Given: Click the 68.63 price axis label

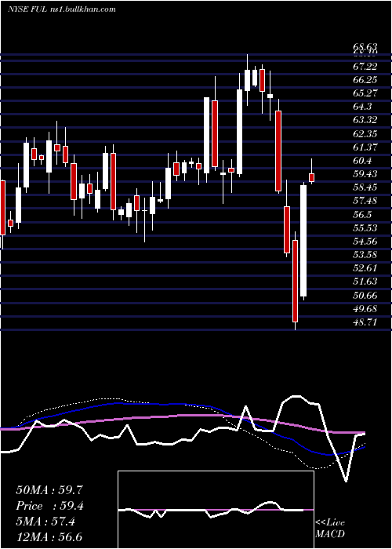Looking at the screenshot, I should click(x=365, y=46).
